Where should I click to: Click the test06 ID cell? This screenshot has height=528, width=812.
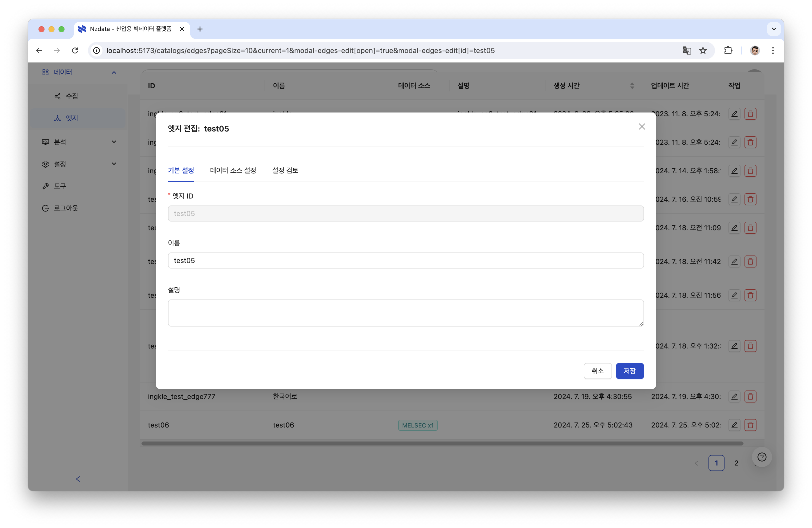(x=158, y=425)
